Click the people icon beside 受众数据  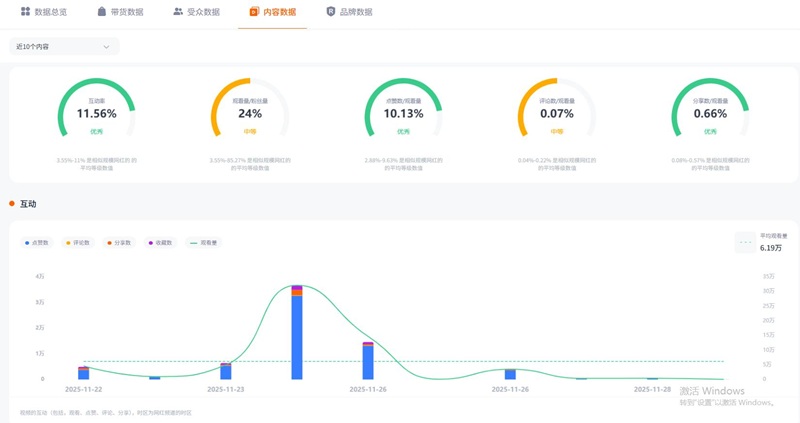click(178, 11)
